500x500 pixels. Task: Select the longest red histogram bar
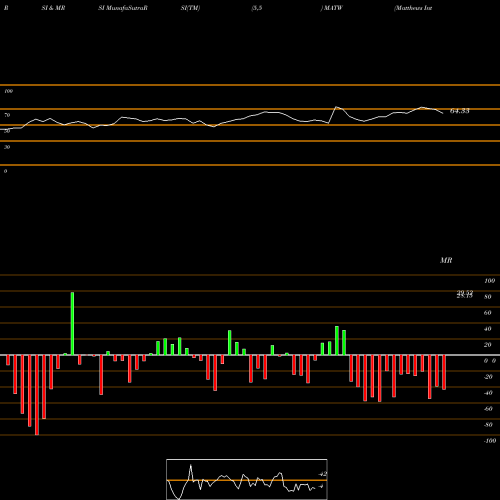(37, 395)
